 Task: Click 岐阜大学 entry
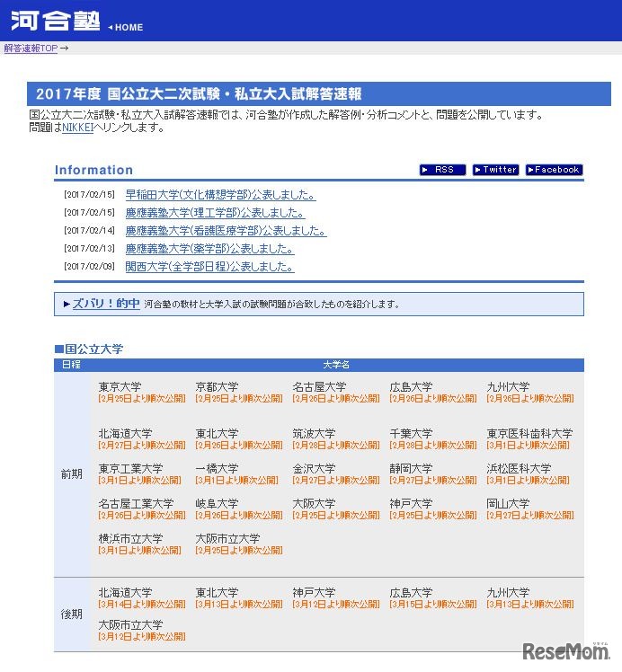[x=217, y=504]
